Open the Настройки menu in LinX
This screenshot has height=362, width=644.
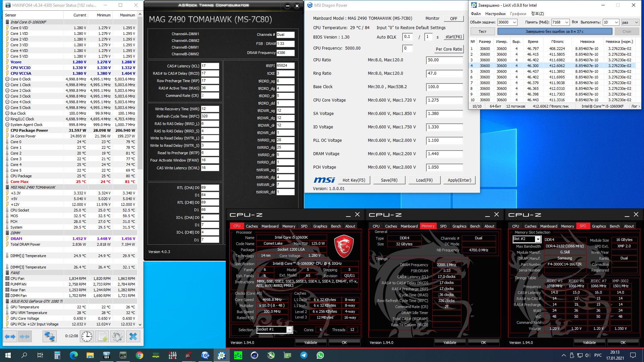[495, 14]
